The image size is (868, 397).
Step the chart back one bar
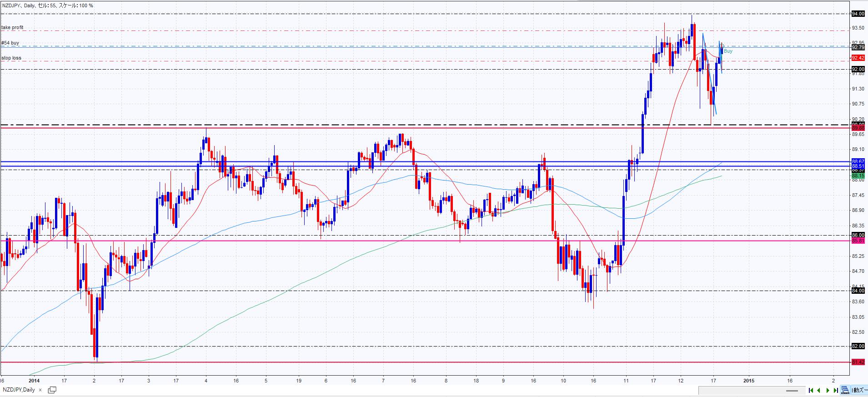(819, 390)
